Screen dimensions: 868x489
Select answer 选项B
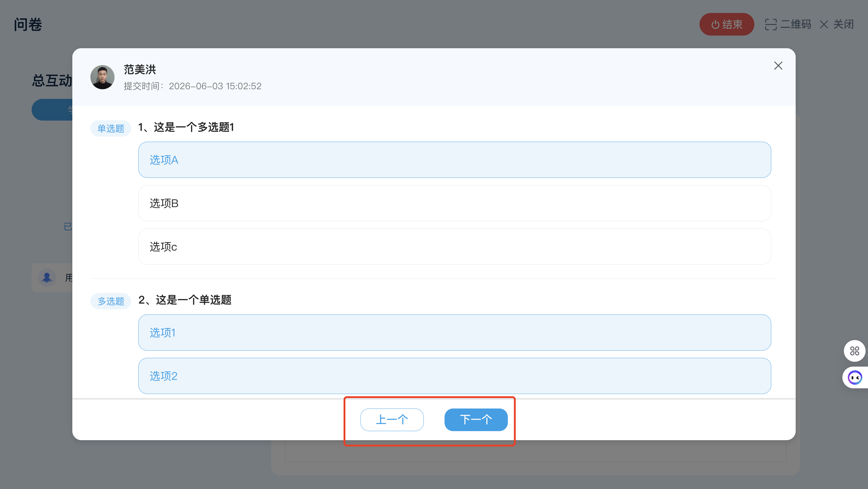(x=454, y=203)
